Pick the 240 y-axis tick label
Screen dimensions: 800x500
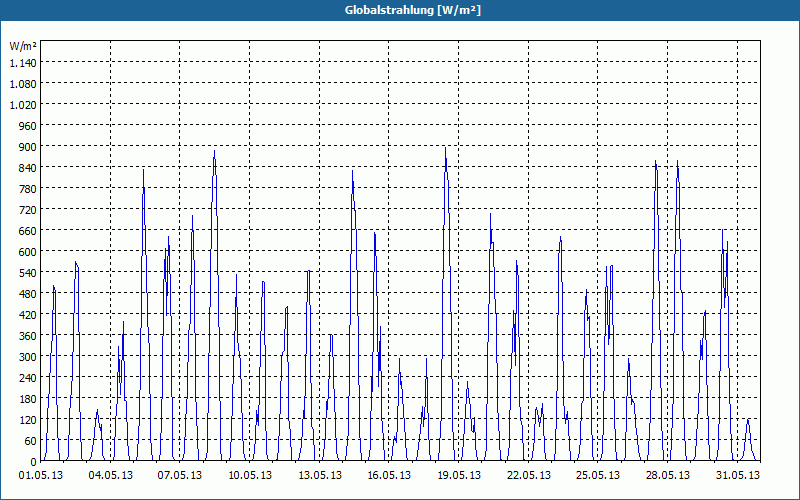coord(28,378)
